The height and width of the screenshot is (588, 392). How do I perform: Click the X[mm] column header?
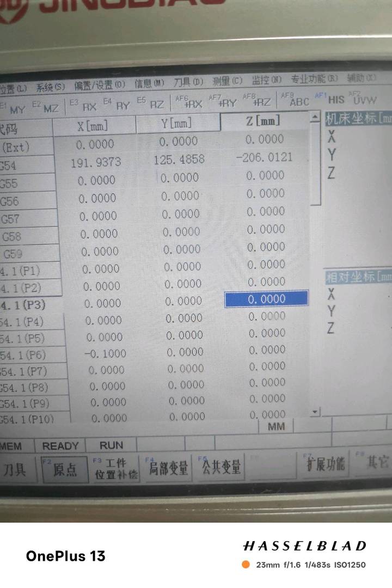(94, 125)
